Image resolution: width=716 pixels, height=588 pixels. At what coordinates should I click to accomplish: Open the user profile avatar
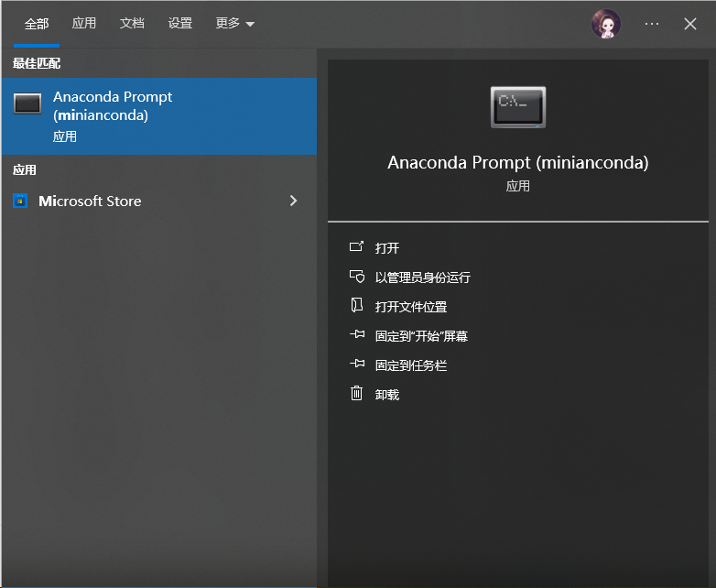click(606, 24)
